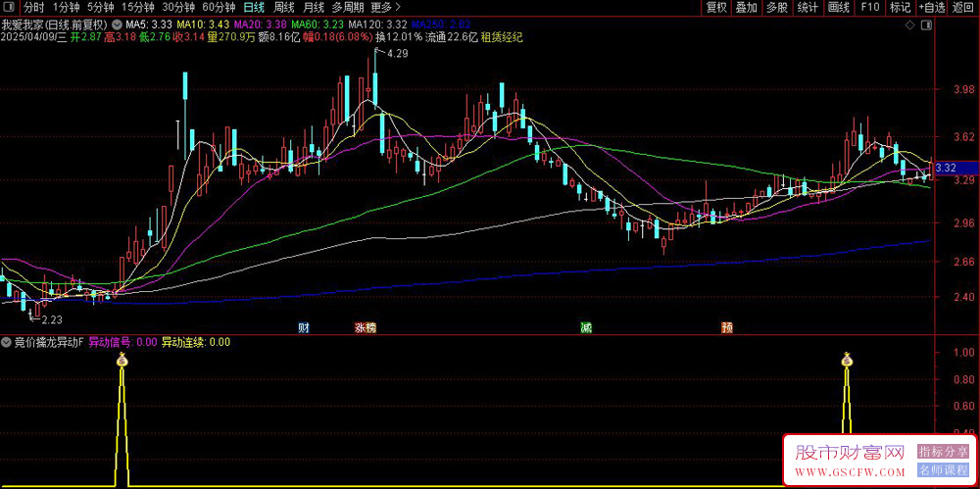Click the MA250 label in blue
The height and width of the screenshot is (489, 980).
click(441, 25)
